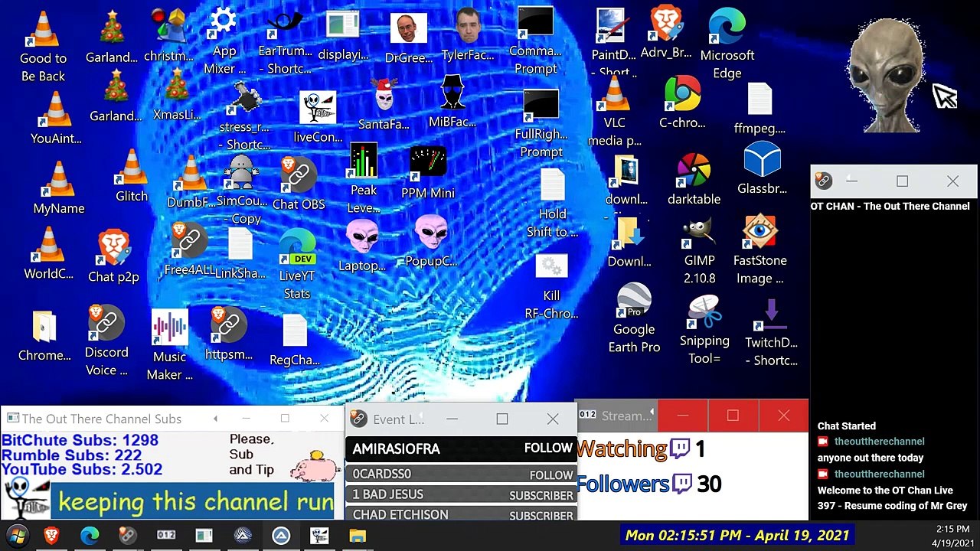Open the YouAint... VLC file
This screenshot has height=551, width=980.
(56, 119)
